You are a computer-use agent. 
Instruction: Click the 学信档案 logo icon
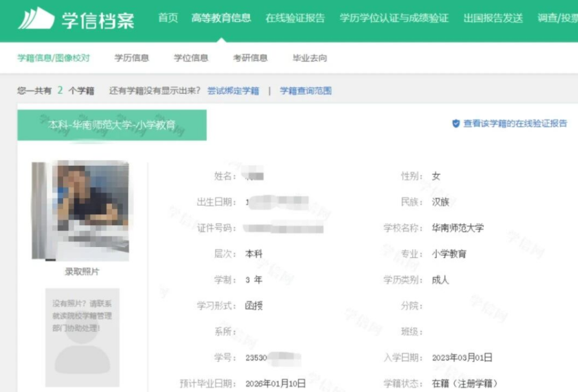(x=36, y=18)
